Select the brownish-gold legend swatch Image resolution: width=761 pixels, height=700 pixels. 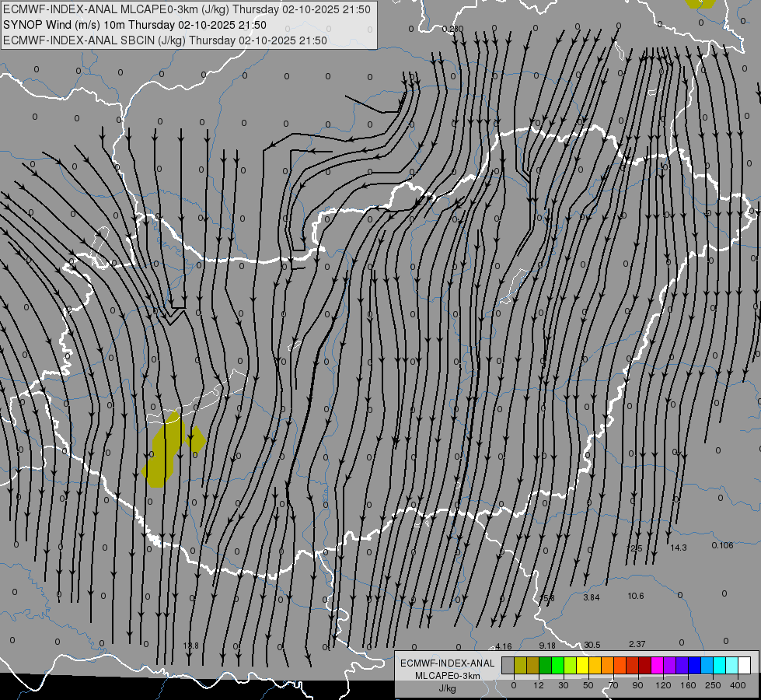[x=533, y=666]
